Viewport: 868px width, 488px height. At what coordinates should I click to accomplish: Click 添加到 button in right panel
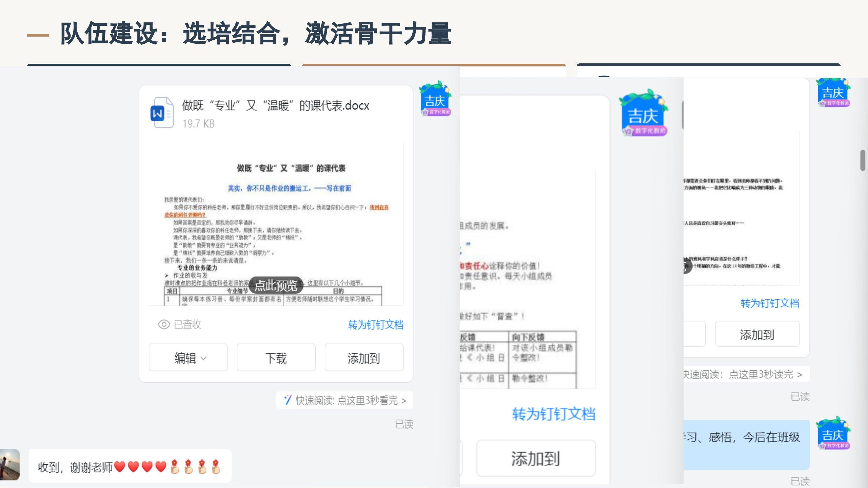pyautogui.click(x=757, y=334)
